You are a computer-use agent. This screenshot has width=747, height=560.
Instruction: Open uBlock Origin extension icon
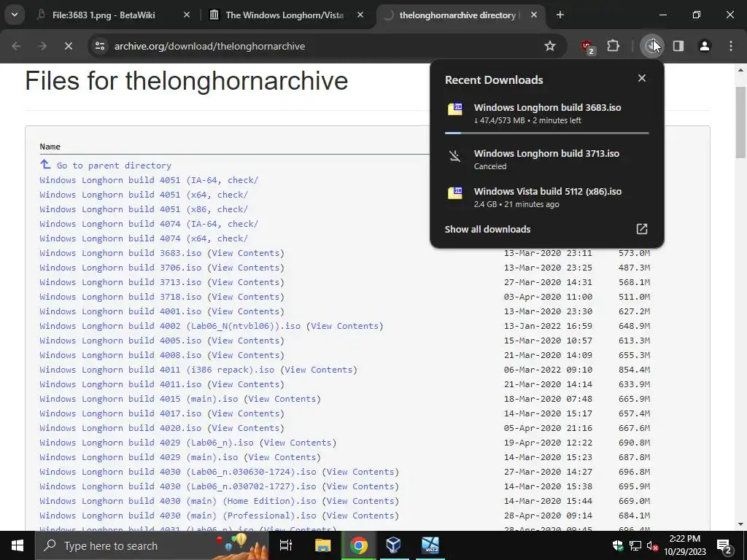587,47
